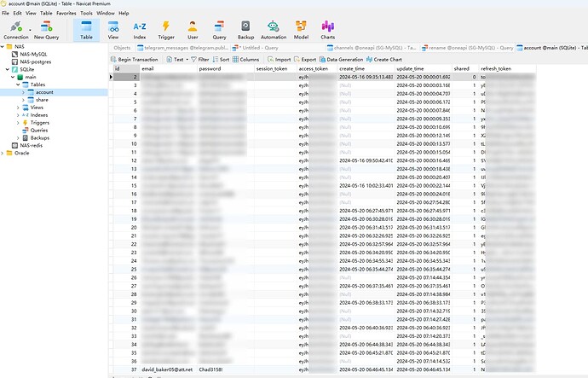Open the View objects toolbar icon
Viewport: 588px width, 378px height.
113,30
